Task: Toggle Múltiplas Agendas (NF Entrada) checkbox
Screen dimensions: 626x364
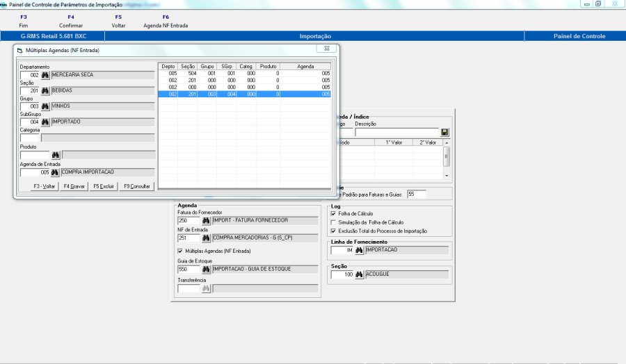Action: (x=180, y=251)
